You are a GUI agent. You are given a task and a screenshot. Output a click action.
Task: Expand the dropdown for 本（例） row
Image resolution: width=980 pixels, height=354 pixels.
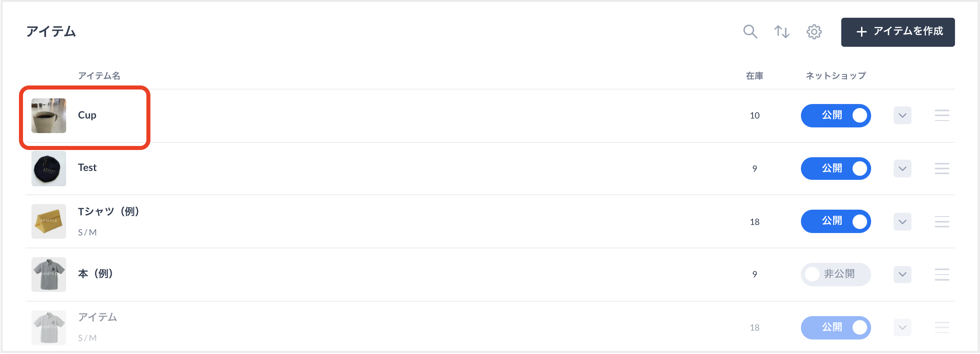click(x=902, y=275)
